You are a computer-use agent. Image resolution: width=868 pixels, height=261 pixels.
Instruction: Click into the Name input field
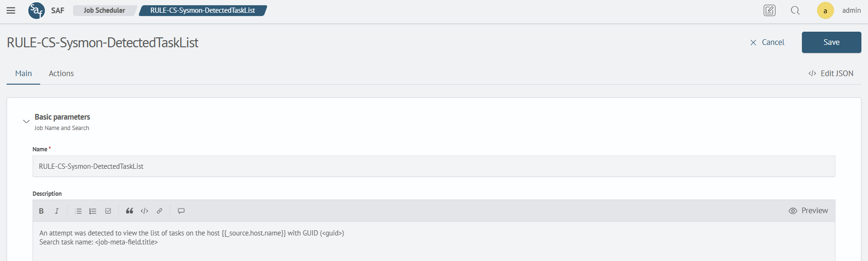pyautogui.click(x=434, y=166)
